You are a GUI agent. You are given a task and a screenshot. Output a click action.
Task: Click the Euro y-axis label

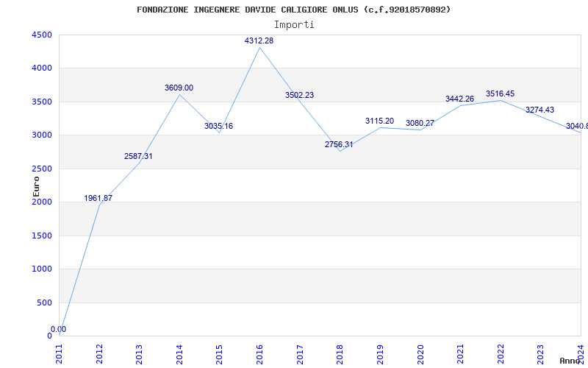pos(36,186)
